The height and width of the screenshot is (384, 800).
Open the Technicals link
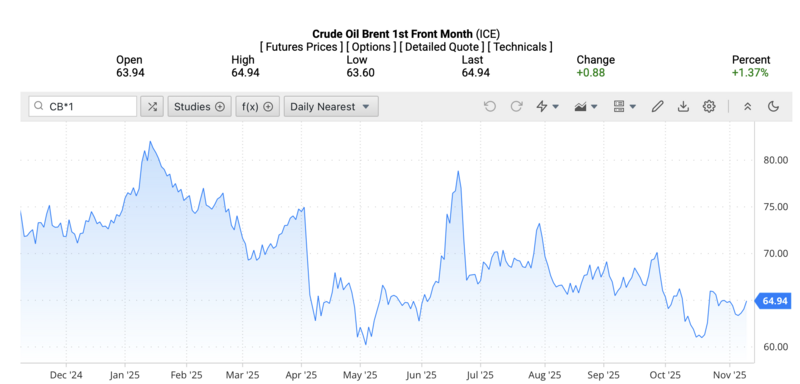[x=520, y=47]
